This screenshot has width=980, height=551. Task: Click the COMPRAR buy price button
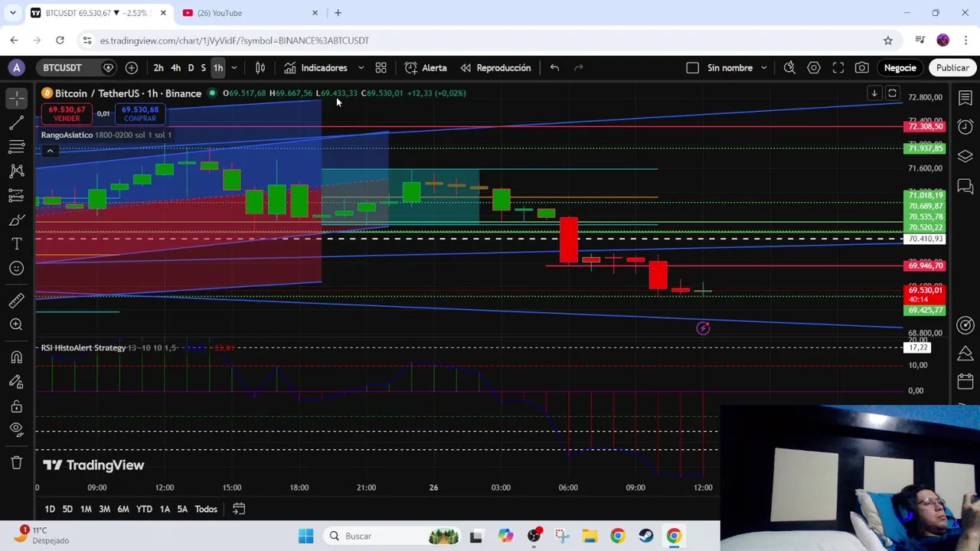(139, 114)
